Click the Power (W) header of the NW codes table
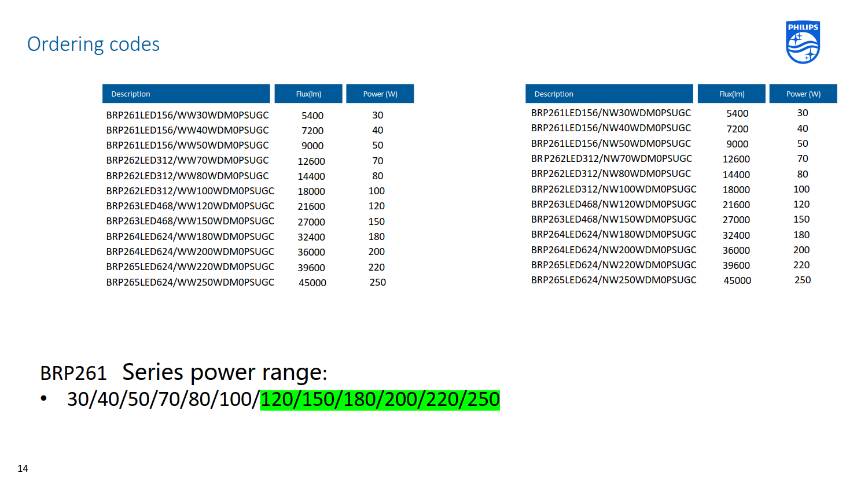This screenshot has width=868, height=488. point(803,94)
